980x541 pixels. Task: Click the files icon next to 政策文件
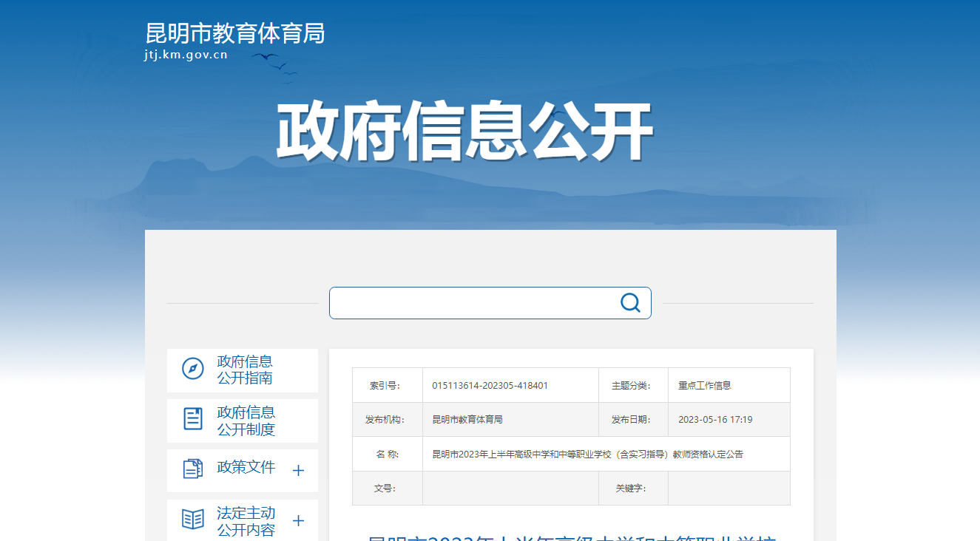(x=193, y=469)
